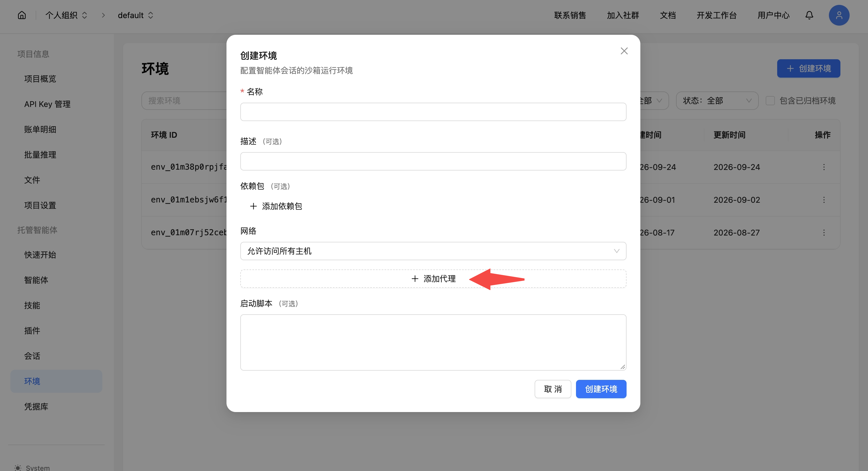Open 插件 in sidebar
This screenshot has height=471, width=868.
[32, 331]
